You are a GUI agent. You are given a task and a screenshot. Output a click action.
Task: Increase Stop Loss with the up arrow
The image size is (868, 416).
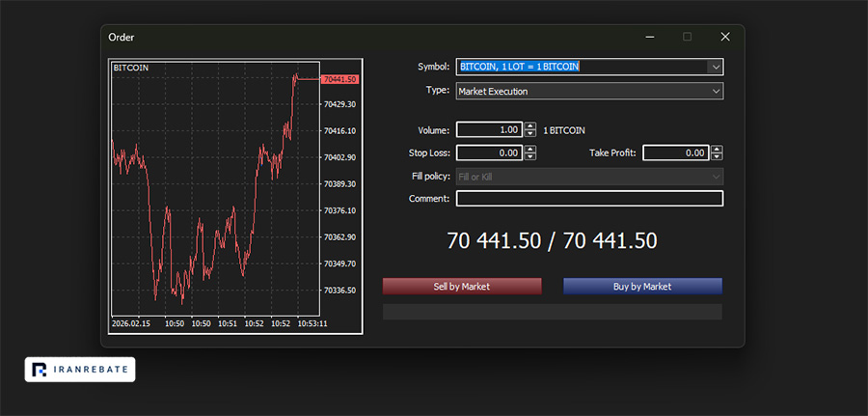click(x=530, y=150)
